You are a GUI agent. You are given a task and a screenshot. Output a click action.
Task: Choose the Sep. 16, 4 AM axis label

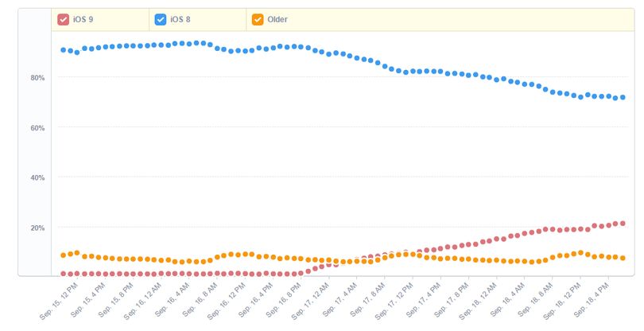tap(172, 300)
